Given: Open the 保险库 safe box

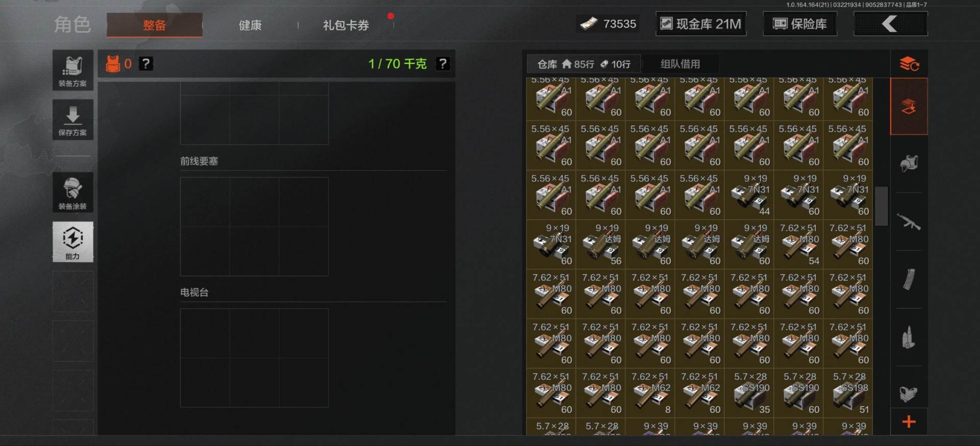Looking at the screenshot, I should [x=800, y=24].
